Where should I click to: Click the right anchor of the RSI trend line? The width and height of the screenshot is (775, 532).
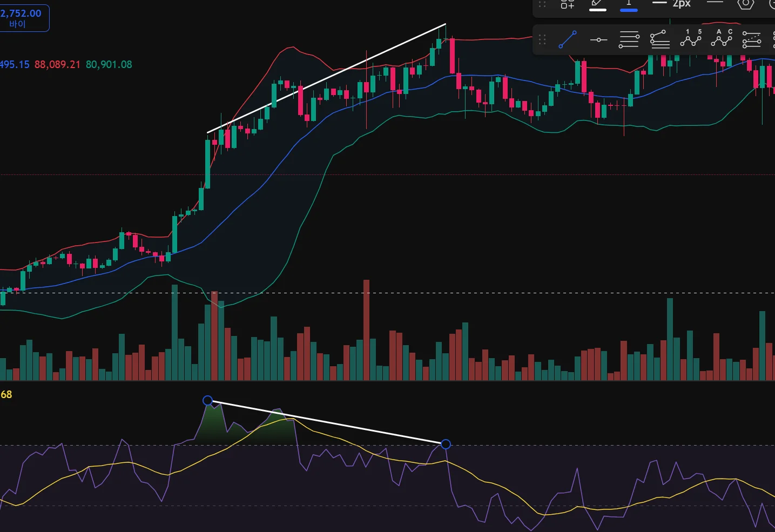[446, 444]
